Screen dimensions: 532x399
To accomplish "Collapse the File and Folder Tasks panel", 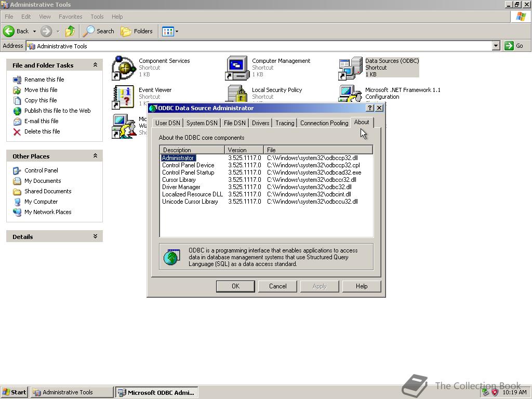I will (96, 65).
